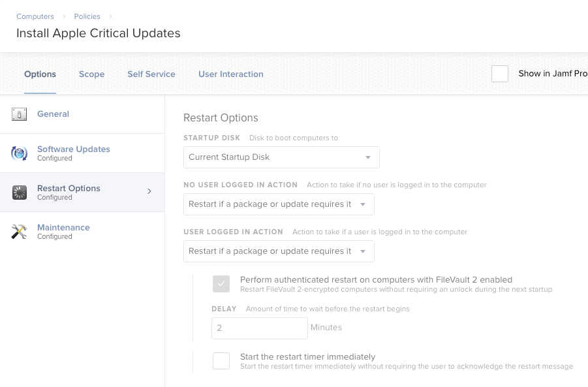Viewport: 588px width, 387px height.
Task: Navigate to Computers breadcrumb link
Action: (x=35, y=16)
